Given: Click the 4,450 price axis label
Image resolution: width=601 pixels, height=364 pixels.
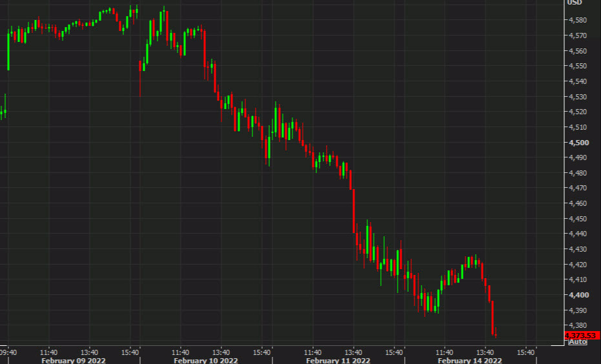Looking at the screenshot, I should [578, 219].
